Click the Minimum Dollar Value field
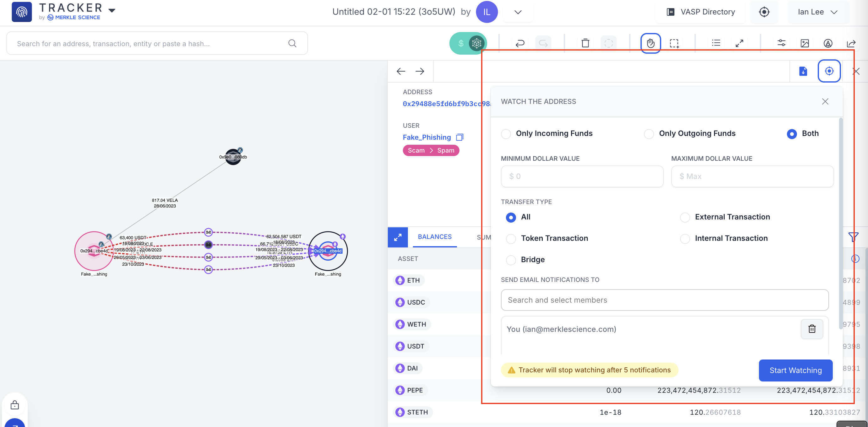Screen dimensions: 868x427 (x=582, y=176)
